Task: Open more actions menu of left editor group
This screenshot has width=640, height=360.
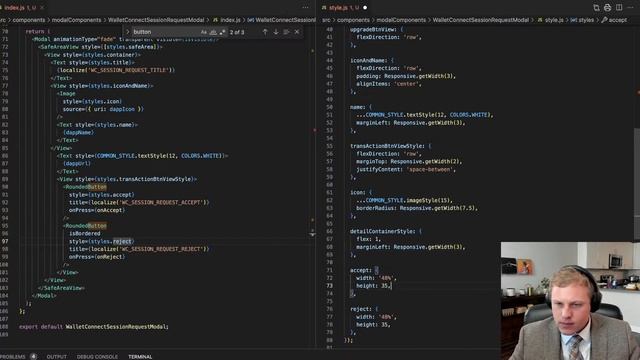Action: (305, 7)
